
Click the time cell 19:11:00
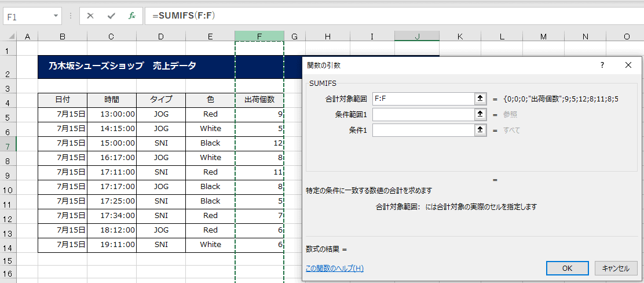tap(111, 244)
